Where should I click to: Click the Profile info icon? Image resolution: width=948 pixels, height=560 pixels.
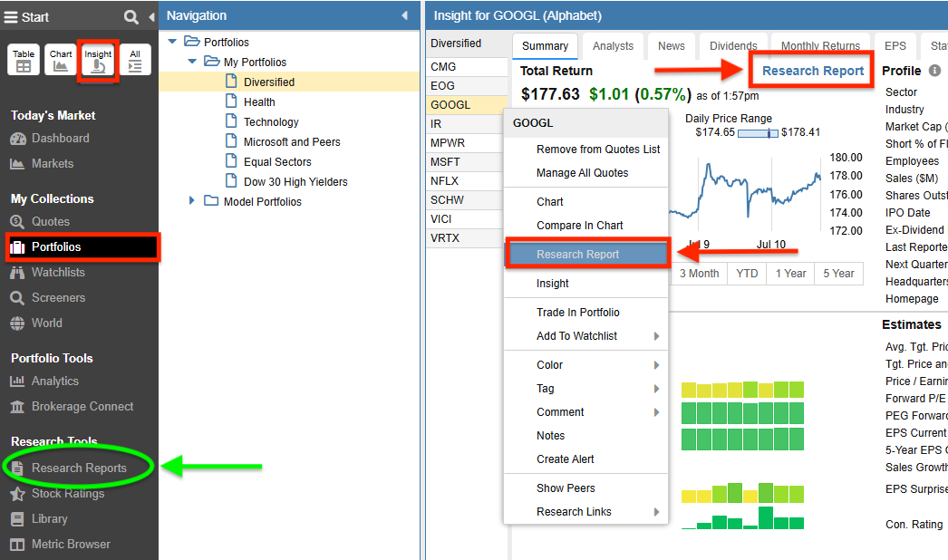pyautogui.click(x=934, y=71)
